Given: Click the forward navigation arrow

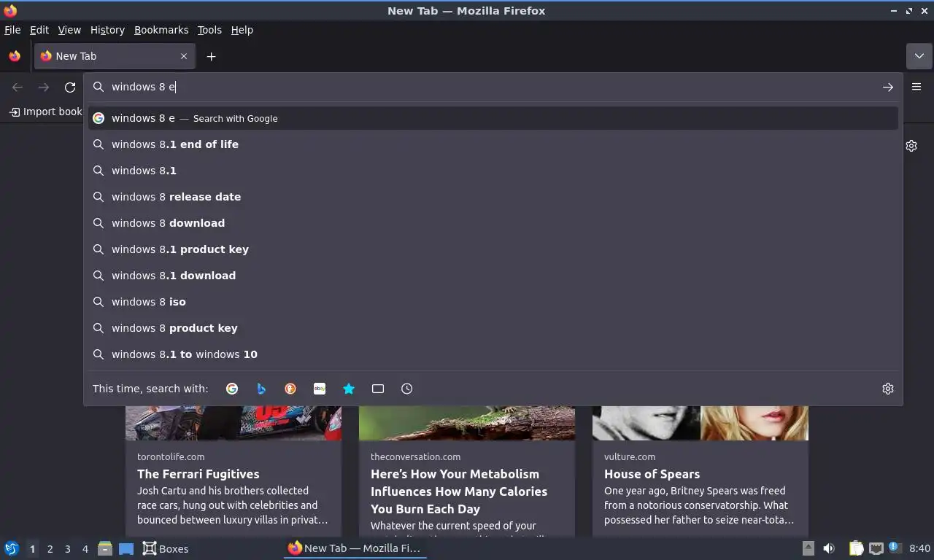Looking at the screenshot, I should coord(44,87).
